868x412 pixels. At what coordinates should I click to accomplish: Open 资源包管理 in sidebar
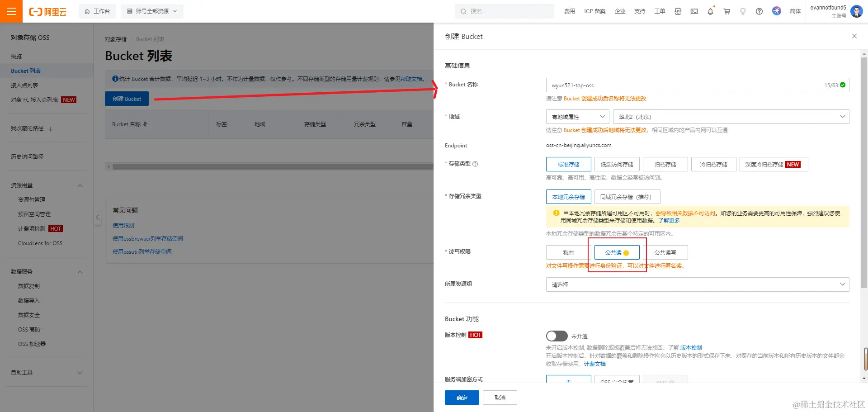point(32,200)
